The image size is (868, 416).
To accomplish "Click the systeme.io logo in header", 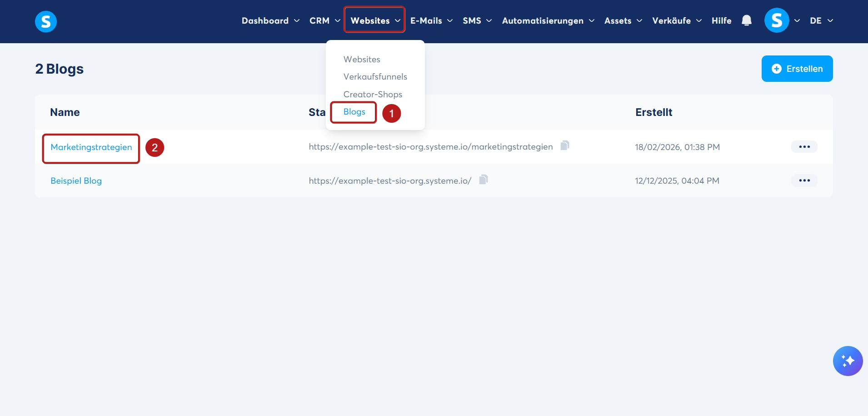I will pos(46,21).
